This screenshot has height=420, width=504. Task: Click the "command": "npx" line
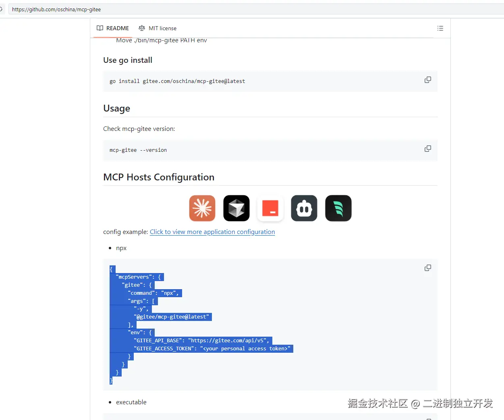[153, 293]
